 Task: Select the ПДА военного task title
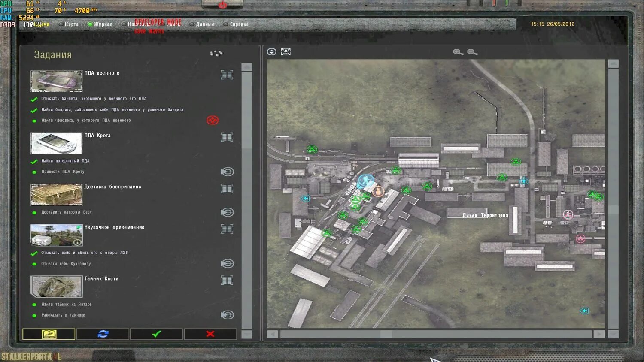pos(102,73)
